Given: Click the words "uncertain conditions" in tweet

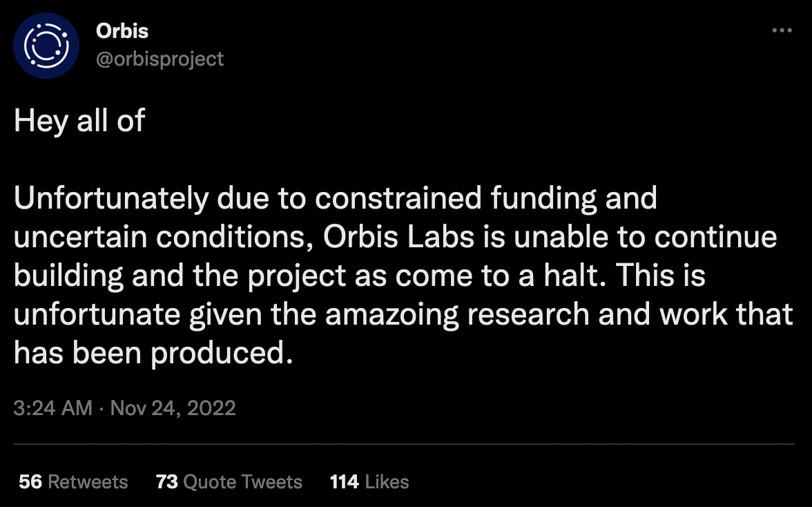Looking at the screenshot, I should point(164,237).
